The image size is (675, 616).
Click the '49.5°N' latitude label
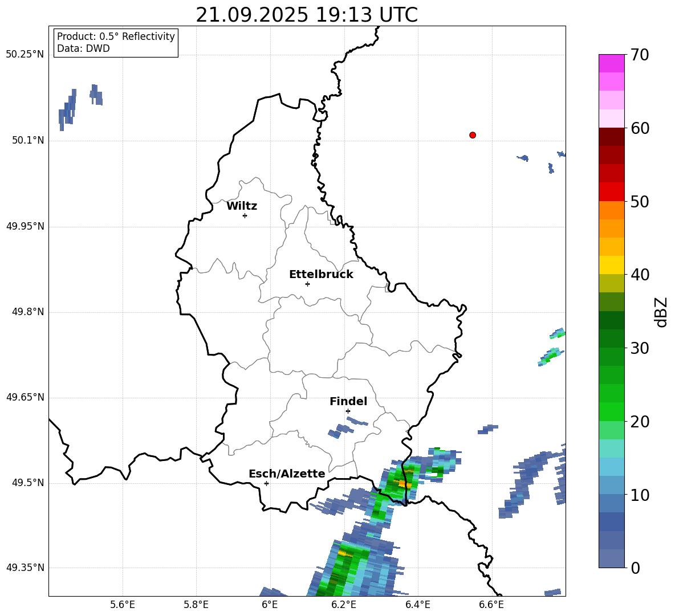pos(28,483)
